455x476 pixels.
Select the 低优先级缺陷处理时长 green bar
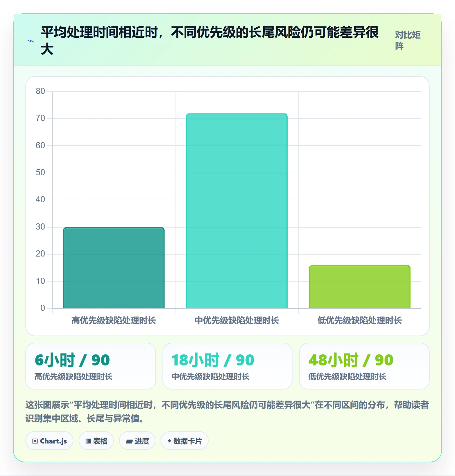[x=359, y=287]
